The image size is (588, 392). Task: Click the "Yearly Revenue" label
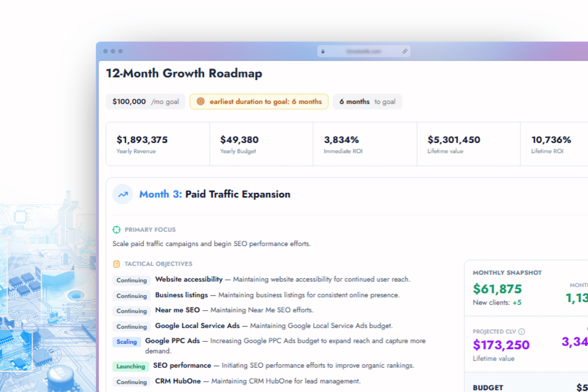[x=136, y=151]
